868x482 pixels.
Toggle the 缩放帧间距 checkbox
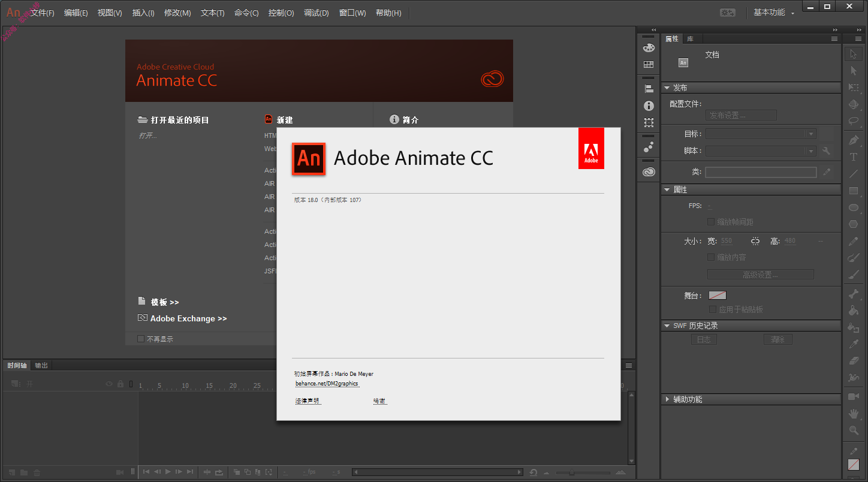(711, 222)
